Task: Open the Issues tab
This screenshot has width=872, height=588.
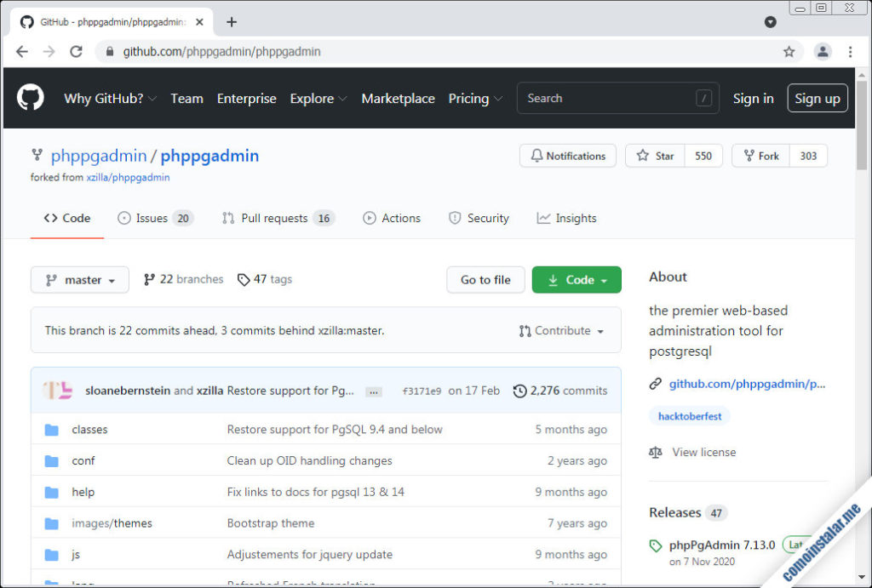Action: [x=155, y=218]
